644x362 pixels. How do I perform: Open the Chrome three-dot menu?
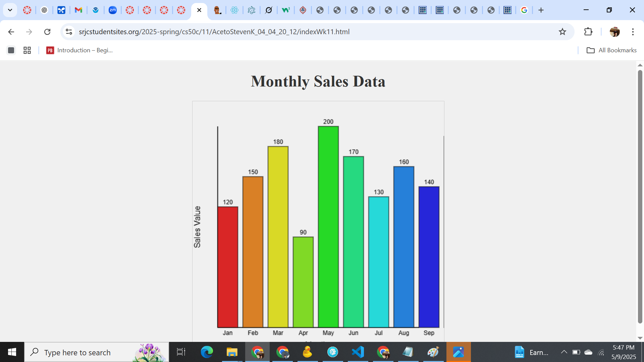[x=633, y=32]
